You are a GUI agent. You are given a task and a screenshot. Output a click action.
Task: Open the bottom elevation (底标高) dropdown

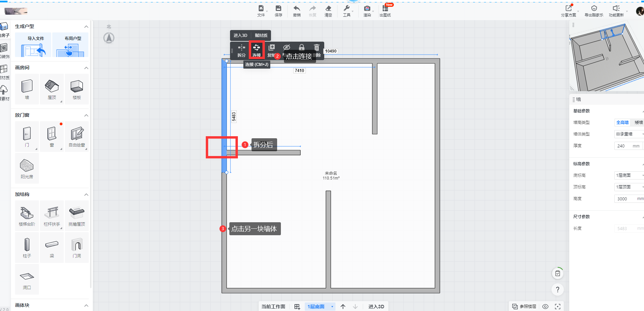(x=629, y=175)
